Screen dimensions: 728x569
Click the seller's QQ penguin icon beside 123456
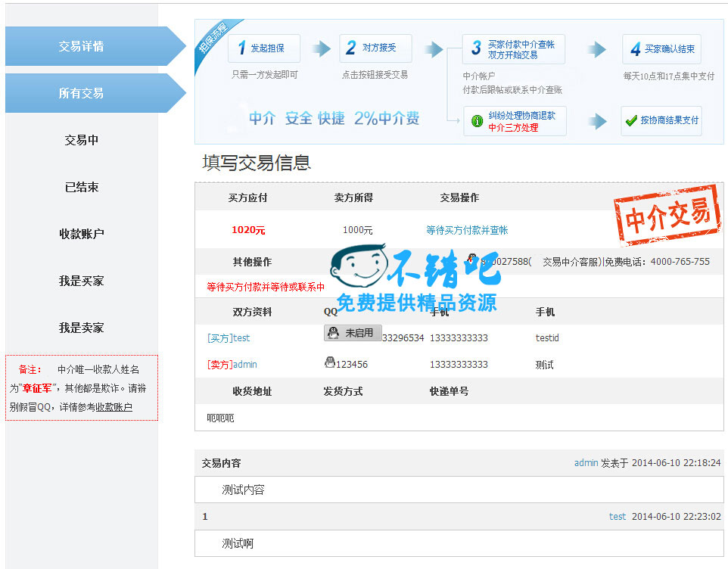pos(330,362)
